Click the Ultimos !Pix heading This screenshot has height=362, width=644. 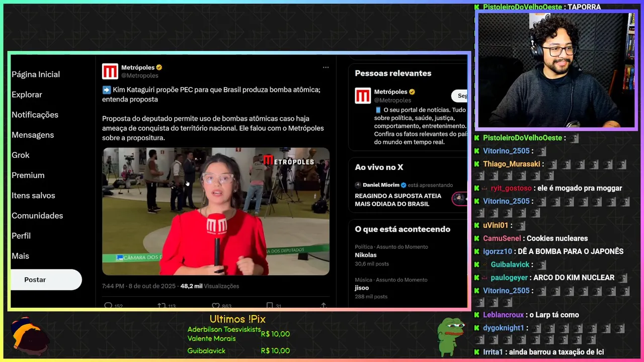tap(237, 319)
